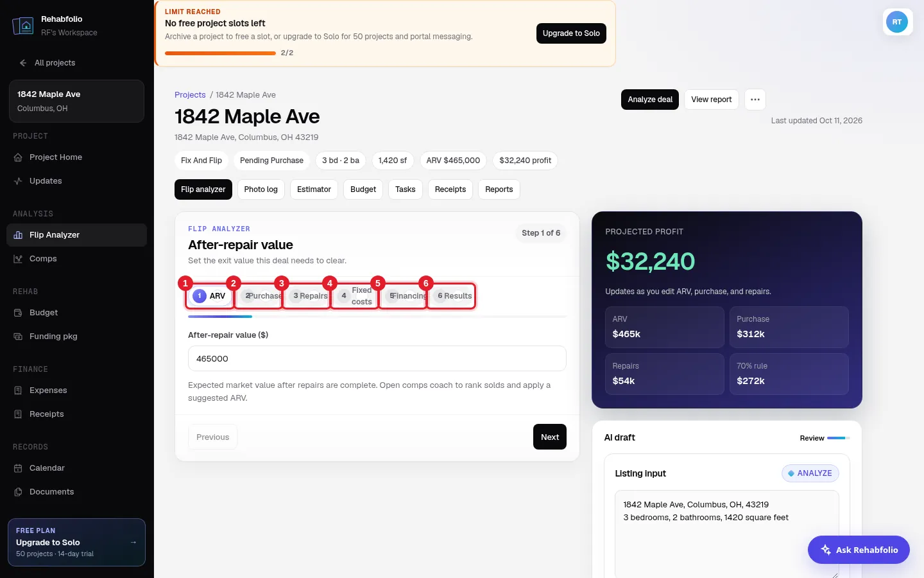Click the RT user avatar
924x578 pixels.
tap(897, 22)
